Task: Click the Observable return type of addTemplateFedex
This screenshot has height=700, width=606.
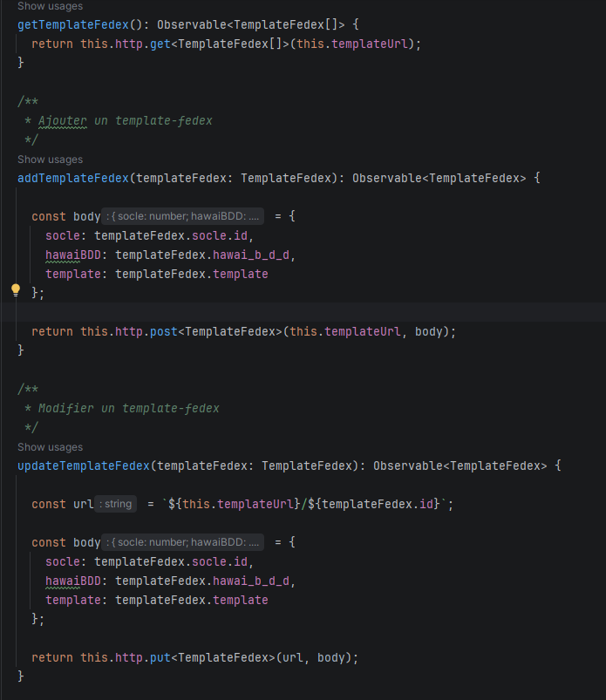Action: 386,178
